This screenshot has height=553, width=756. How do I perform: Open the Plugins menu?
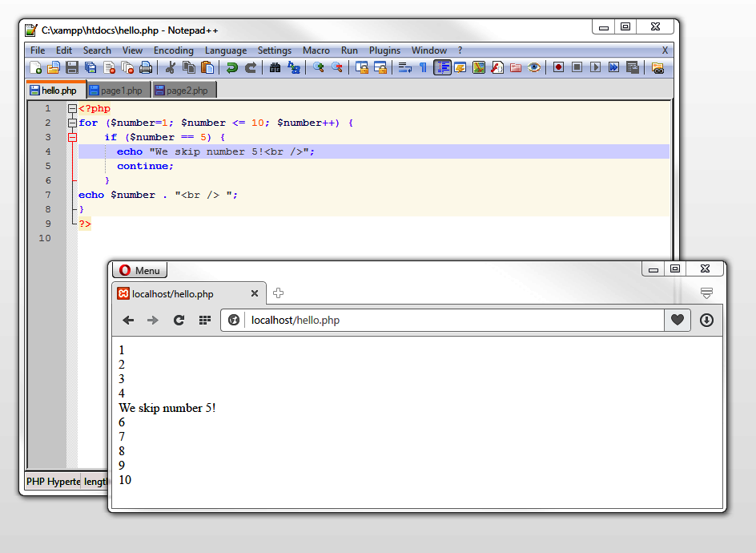coord(384,50)
